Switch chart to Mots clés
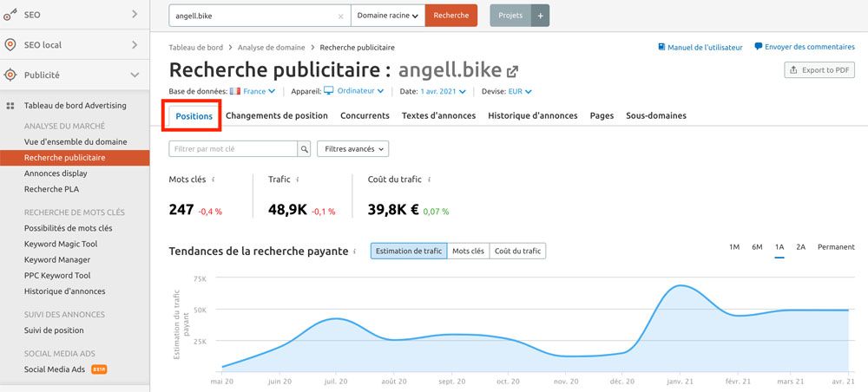868x392 pixels. point(468,251)
